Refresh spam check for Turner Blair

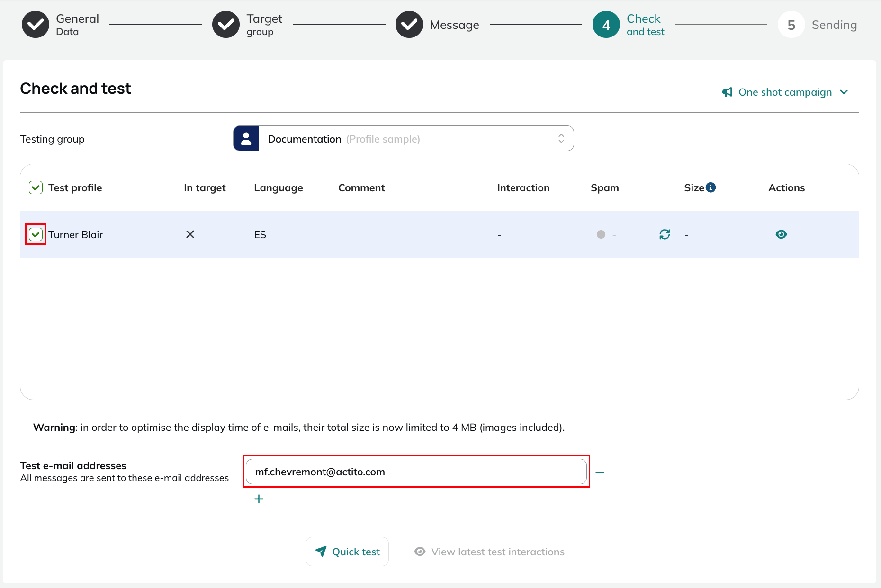point(665,234)
